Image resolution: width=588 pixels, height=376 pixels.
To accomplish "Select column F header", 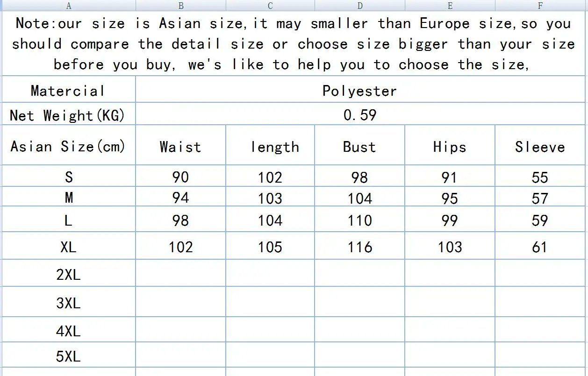I will point(540,6).
